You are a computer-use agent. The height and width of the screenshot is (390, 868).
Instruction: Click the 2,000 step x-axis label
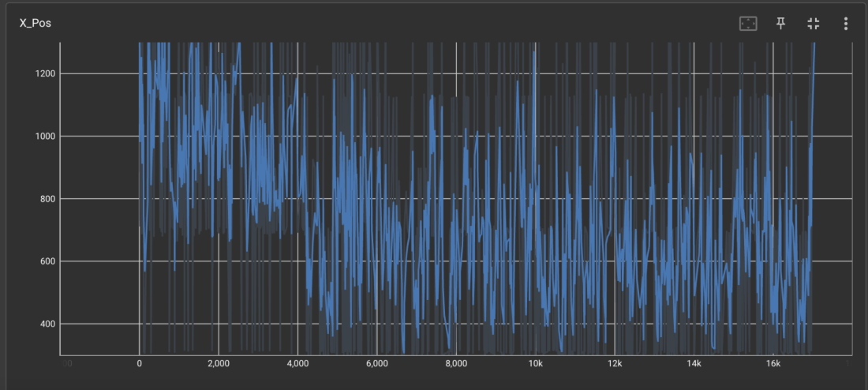point(219,364)
